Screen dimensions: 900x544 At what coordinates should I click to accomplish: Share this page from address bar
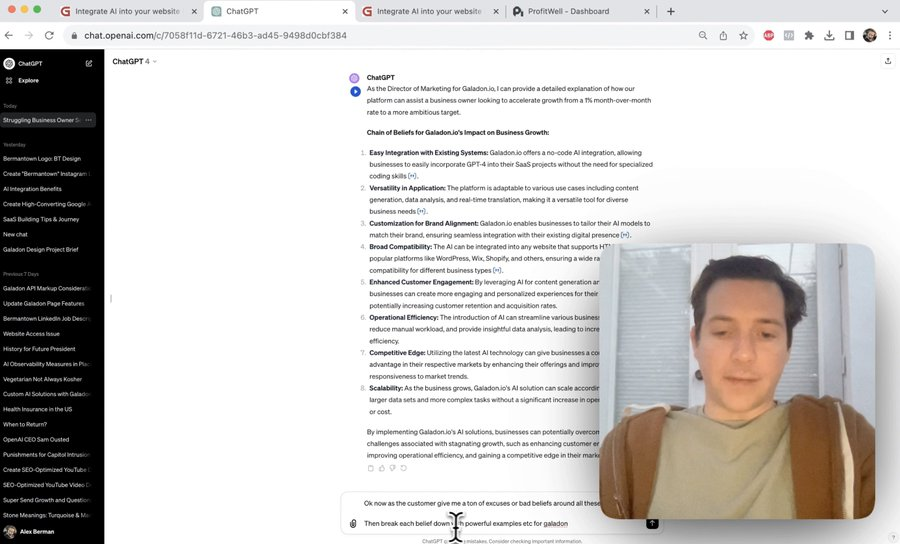click(x=723, y=36)
